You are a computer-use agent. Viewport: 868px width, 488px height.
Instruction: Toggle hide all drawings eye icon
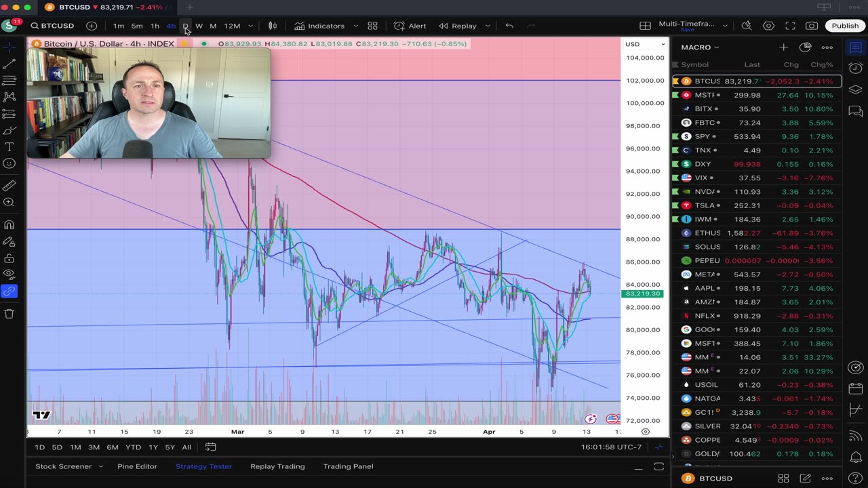(9, 274)
